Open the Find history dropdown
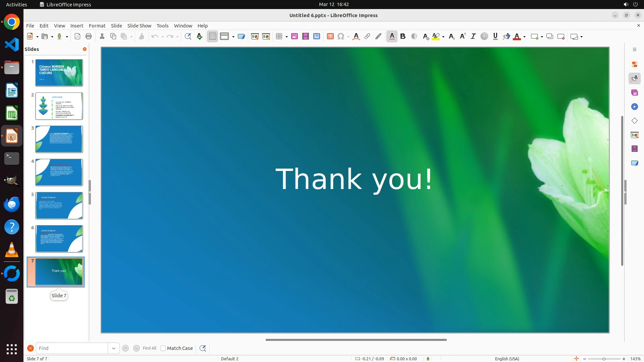The image size is (644, 362). (114, 348)
